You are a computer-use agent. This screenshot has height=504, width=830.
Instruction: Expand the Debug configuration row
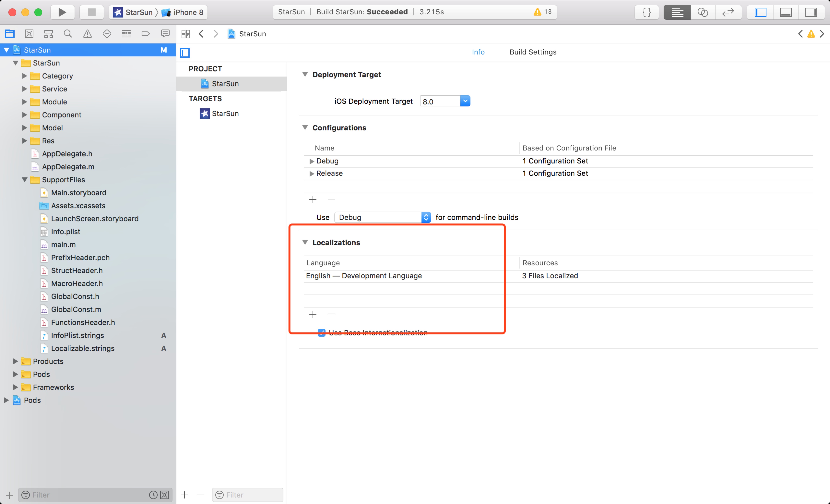click(x=312, y=161)
